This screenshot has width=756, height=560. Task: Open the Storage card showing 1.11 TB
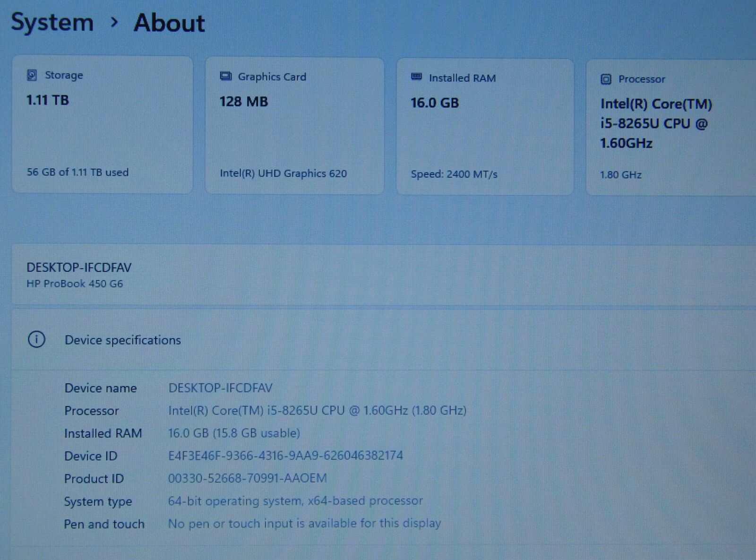[102, 124]
